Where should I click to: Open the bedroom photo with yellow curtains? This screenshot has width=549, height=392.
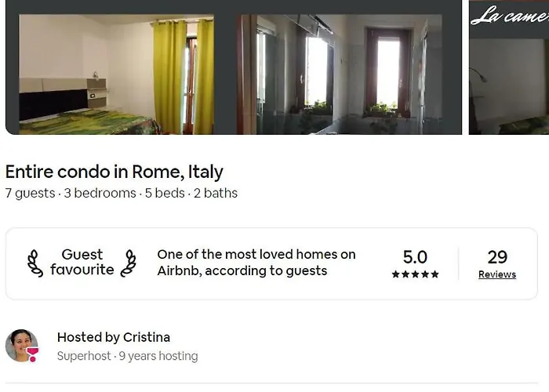point(116,75)
